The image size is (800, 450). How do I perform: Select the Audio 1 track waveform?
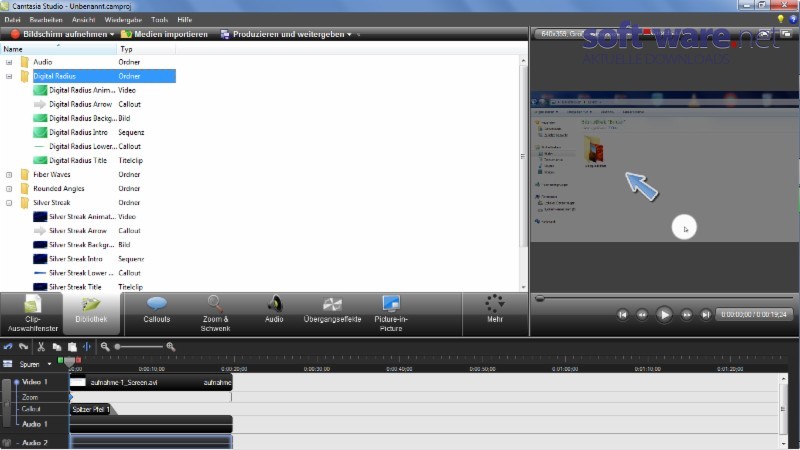[x=151, y=424]
